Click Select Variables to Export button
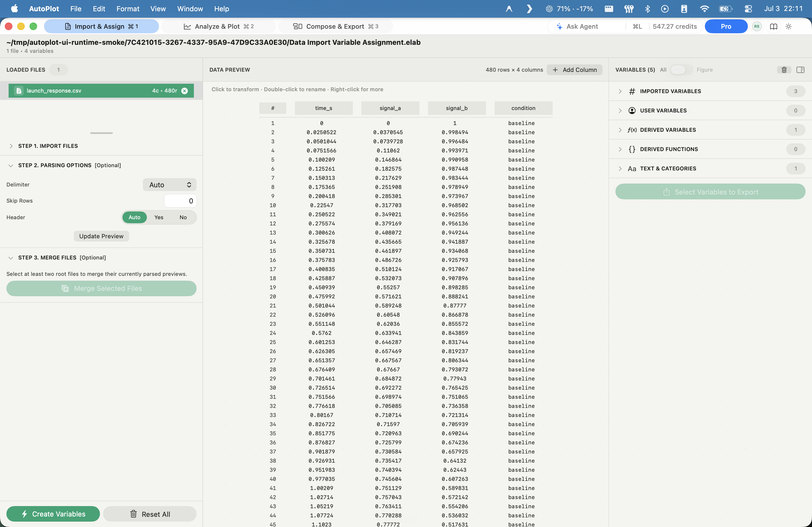Viewport: 812px width, 527px height. click(x=710, y=192)
